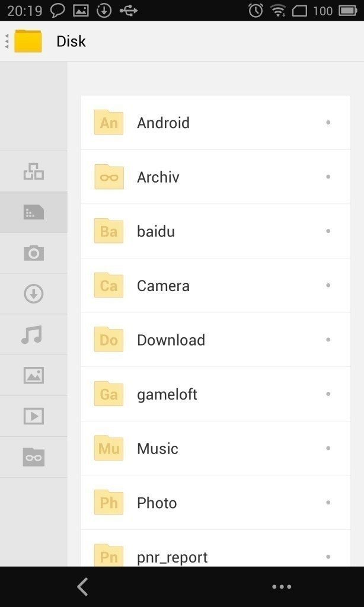Open the baidu folder

(216, 231)
